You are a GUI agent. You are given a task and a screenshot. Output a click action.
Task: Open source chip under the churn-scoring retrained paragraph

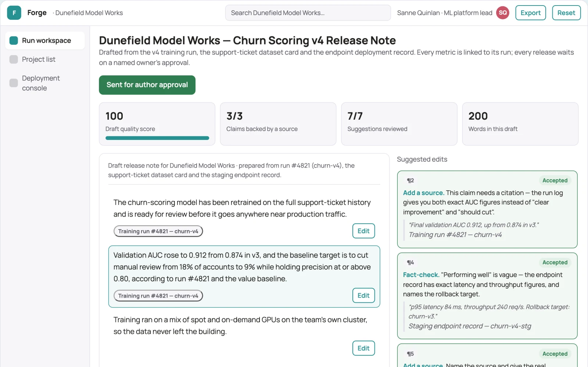[x=158, y=231]
